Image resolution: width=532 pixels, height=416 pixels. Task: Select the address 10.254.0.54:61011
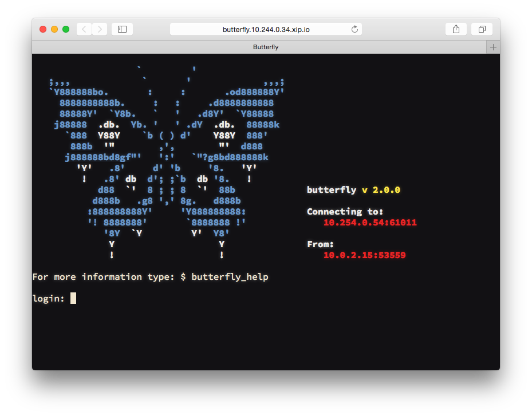coord(370,223)
